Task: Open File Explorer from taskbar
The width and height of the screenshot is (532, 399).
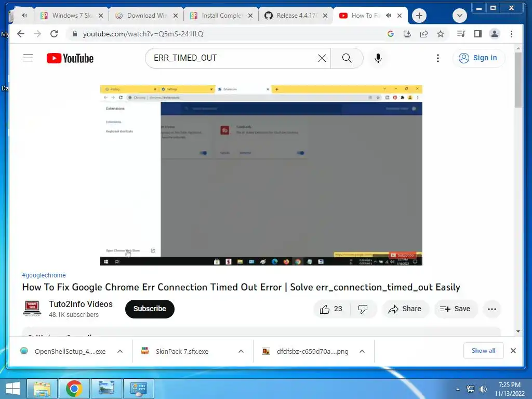Action: [x=43, y=389]
